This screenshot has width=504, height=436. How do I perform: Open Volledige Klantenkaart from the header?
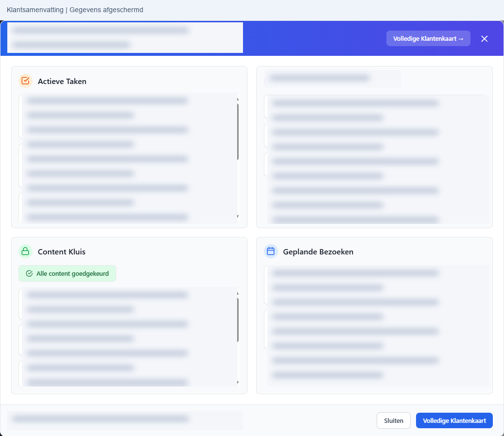coord(428,38)
